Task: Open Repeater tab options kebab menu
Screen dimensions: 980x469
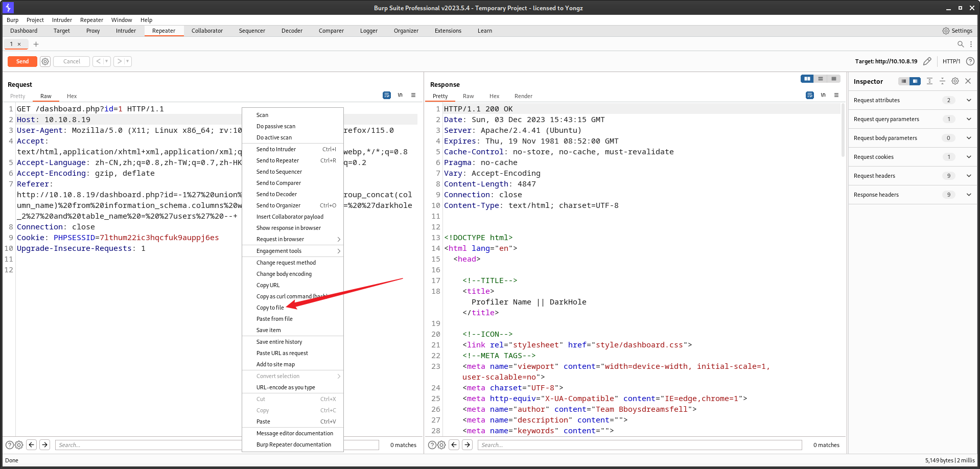Action: 971,44
